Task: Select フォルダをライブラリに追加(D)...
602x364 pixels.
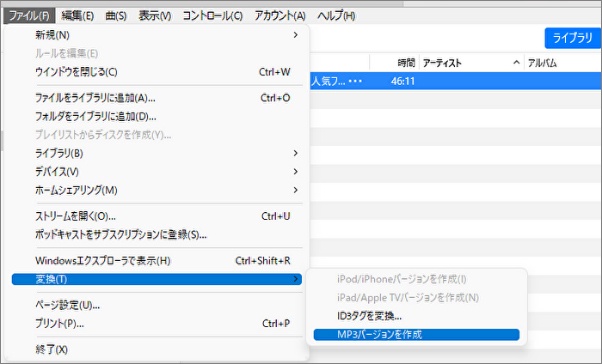Action: coord(157,116)
